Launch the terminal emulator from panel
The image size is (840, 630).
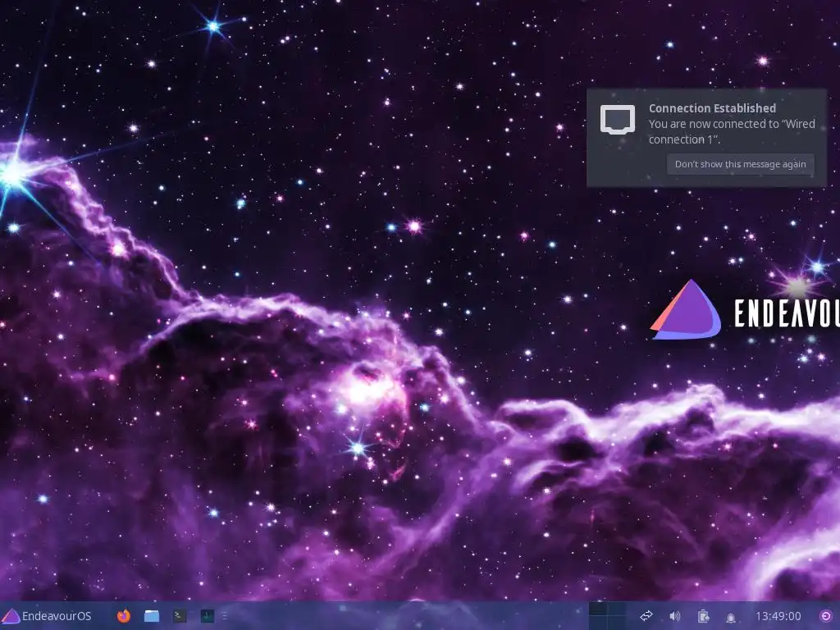[180, 616]
